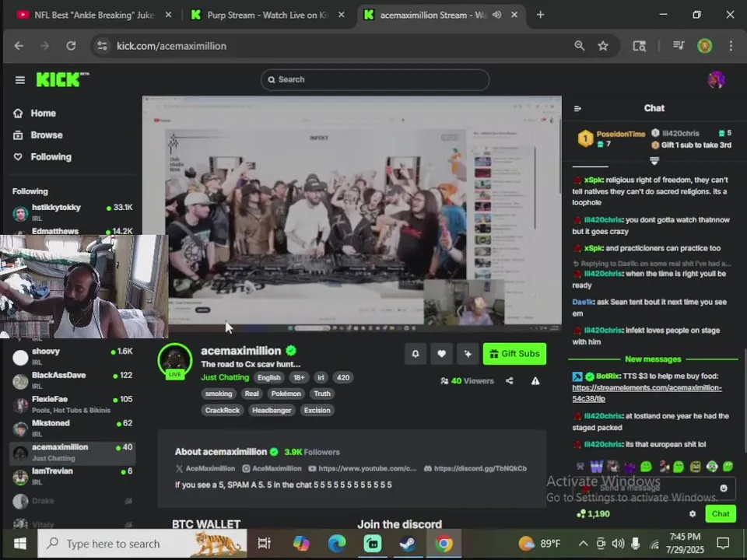Report stream with the warning triangle icon
This screenshot has width=747, height=560.
point(535,381)
